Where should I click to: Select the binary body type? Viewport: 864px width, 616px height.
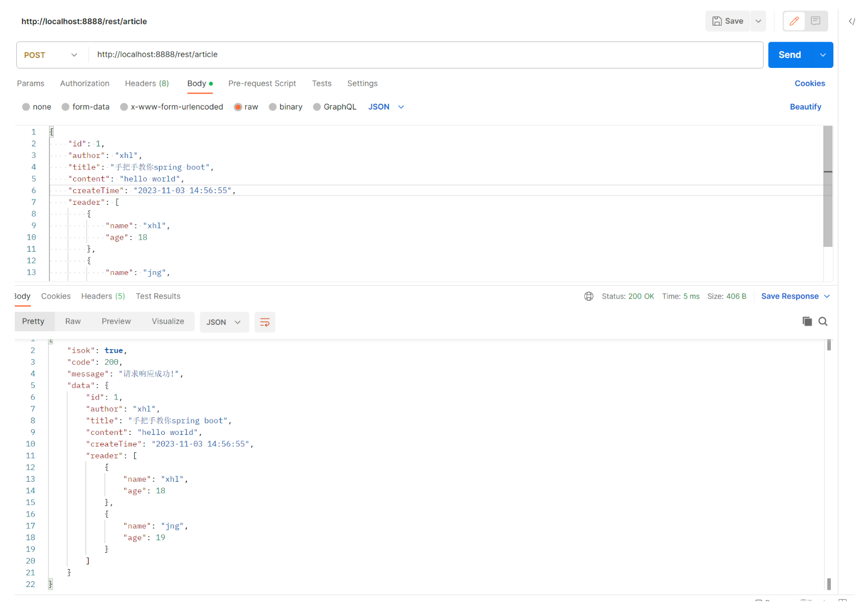pyautogui.click(x=273, y=107)
